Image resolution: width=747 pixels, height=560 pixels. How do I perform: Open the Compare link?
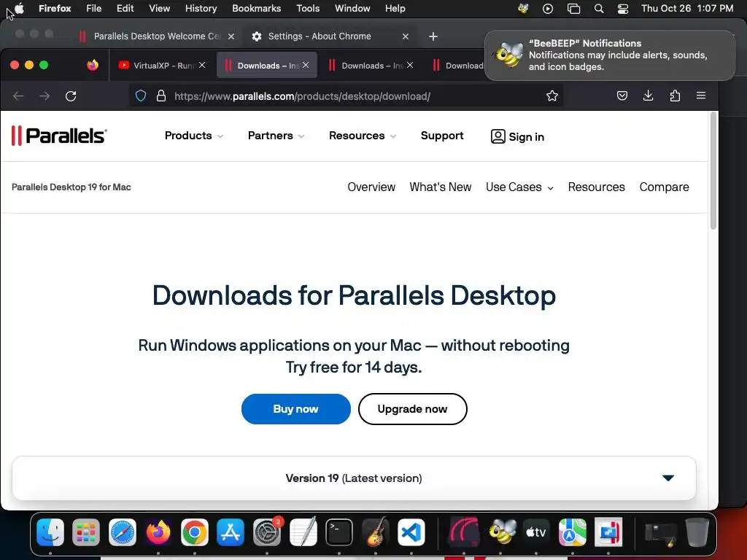(x=664, y=187)
